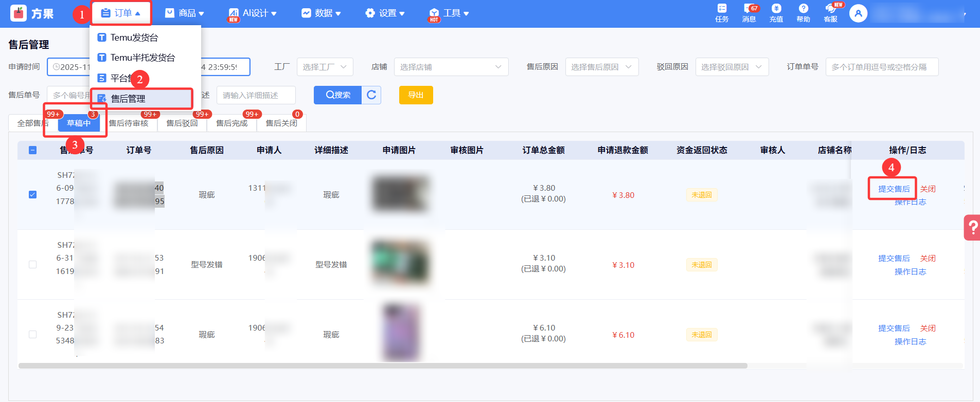This screenshot has width=980, height=402.
Task: Click the horizontal scrollbar under the table
Action: coord(383,366)
